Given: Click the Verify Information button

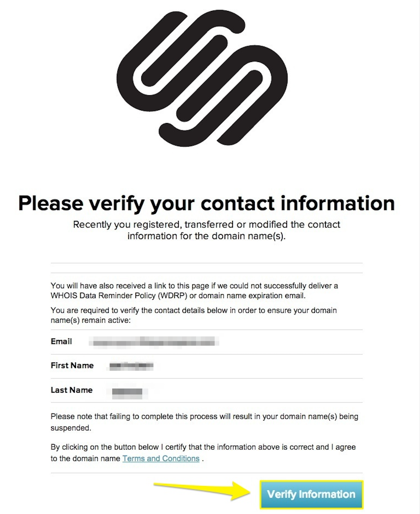Looking at the screenshot, I should pyautogui.click(x=311, y=494).
